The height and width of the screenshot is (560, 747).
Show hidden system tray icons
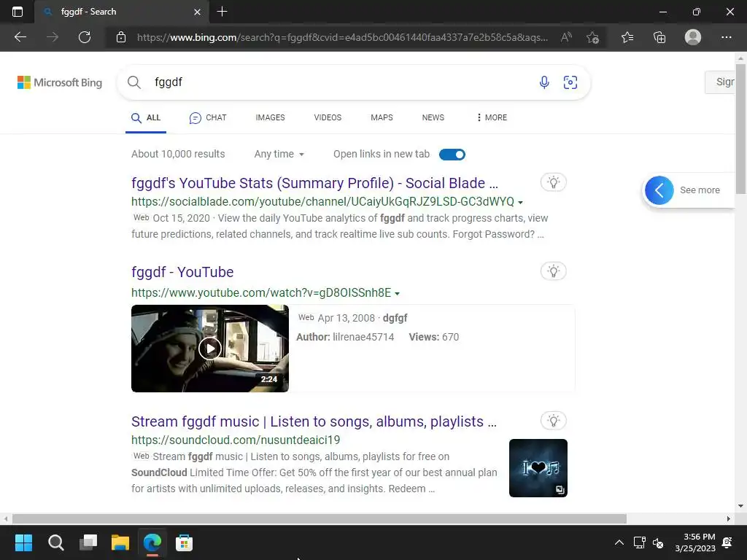click(619, 542)
